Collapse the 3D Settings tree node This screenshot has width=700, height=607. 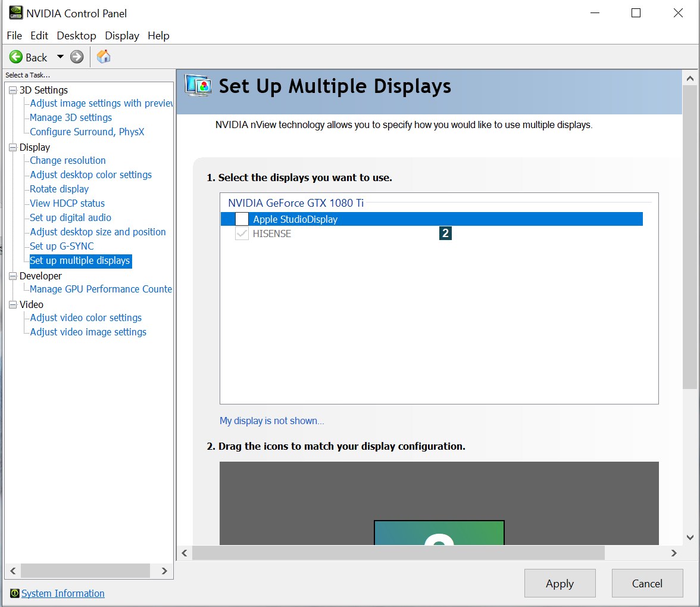[x=13, y=90]
